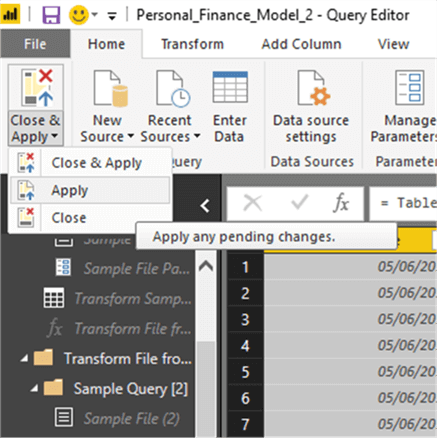Collapse the Sample Query [2] folder
The width and height of the screenshot is (437, 438).
[34, 389]
